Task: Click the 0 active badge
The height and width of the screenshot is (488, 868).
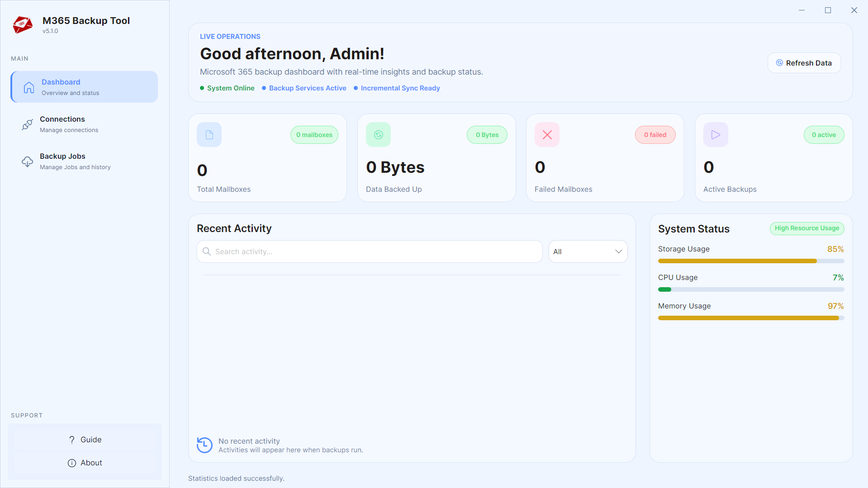Action: [824, 135]
